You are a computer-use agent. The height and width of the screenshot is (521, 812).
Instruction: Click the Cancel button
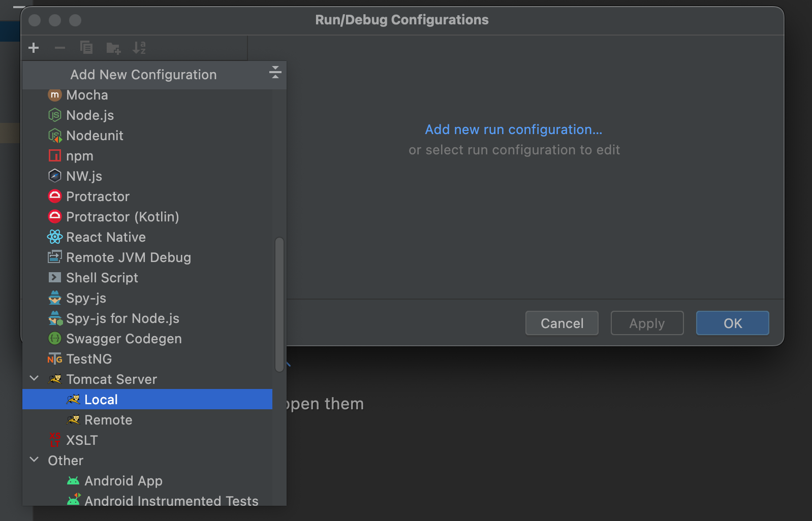coord(562,323)
